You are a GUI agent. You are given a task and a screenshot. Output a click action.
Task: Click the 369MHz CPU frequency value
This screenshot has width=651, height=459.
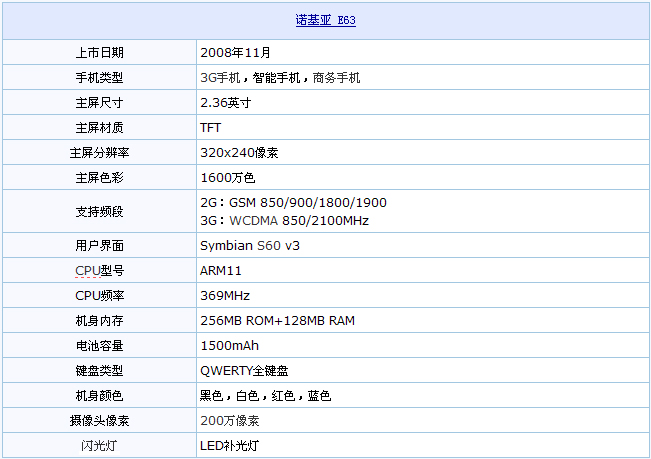click(x=225, y=295)
